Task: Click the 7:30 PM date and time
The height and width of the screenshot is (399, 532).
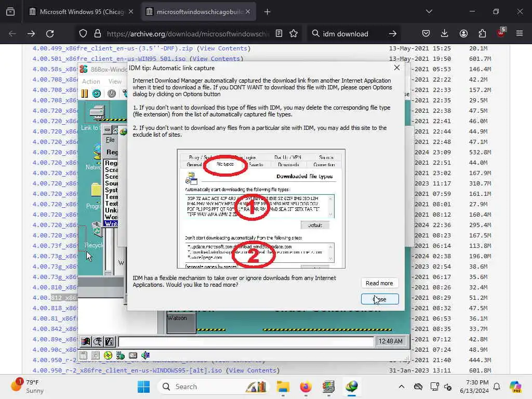Action: click(x=474, y=387)
